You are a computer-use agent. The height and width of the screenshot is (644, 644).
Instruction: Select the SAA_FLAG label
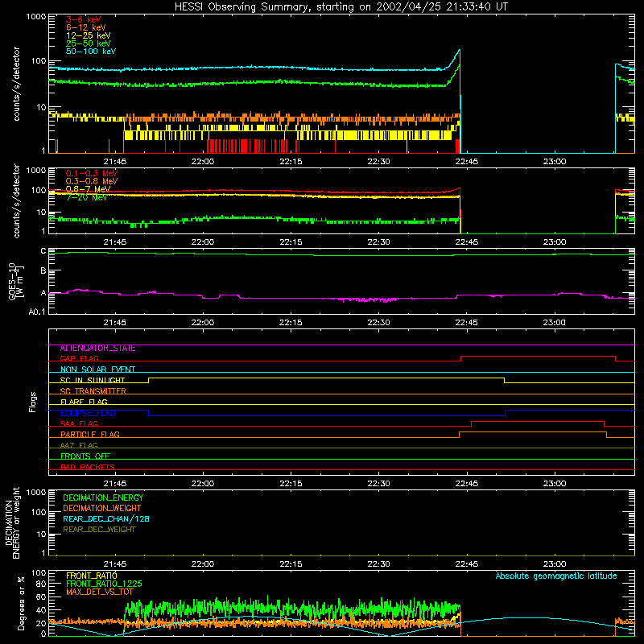pyautogui.click(x=79, y=424)
